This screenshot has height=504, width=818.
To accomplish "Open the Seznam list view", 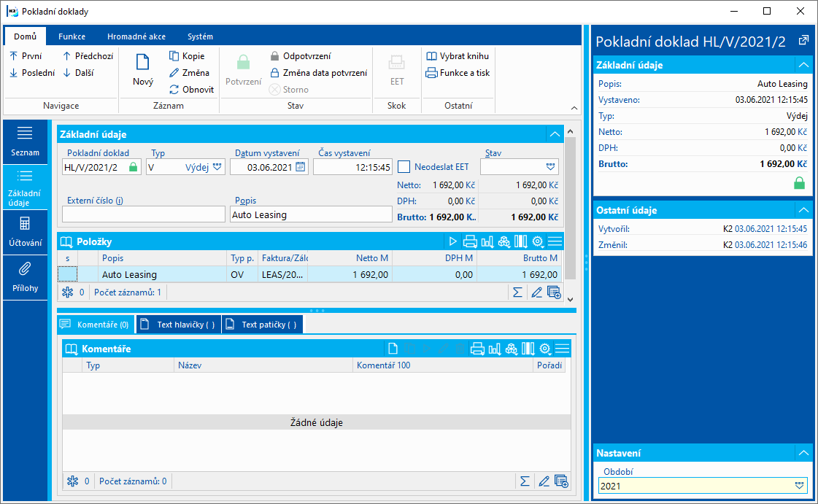I will tap(25, 141).
